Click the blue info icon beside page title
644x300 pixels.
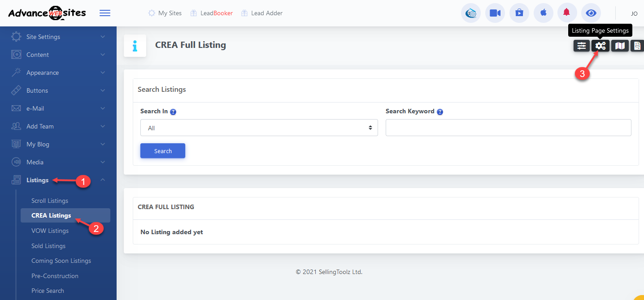pos(135,46)
